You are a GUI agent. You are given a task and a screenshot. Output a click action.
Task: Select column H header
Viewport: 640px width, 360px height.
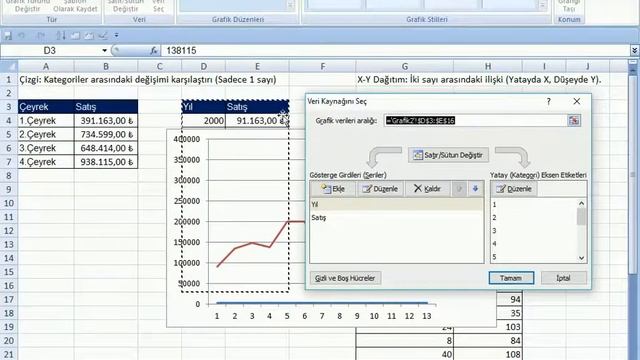pyautogui.click(x=488, y=66)
